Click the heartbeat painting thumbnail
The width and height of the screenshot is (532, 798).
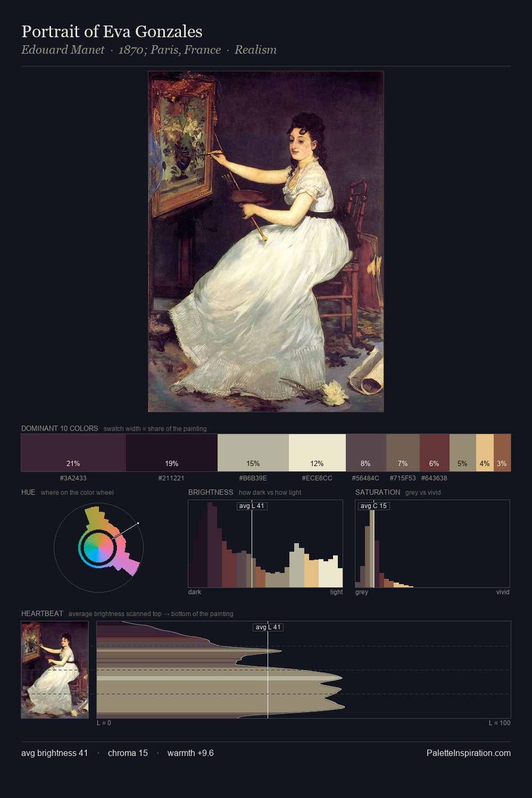(x=55, y=670)
